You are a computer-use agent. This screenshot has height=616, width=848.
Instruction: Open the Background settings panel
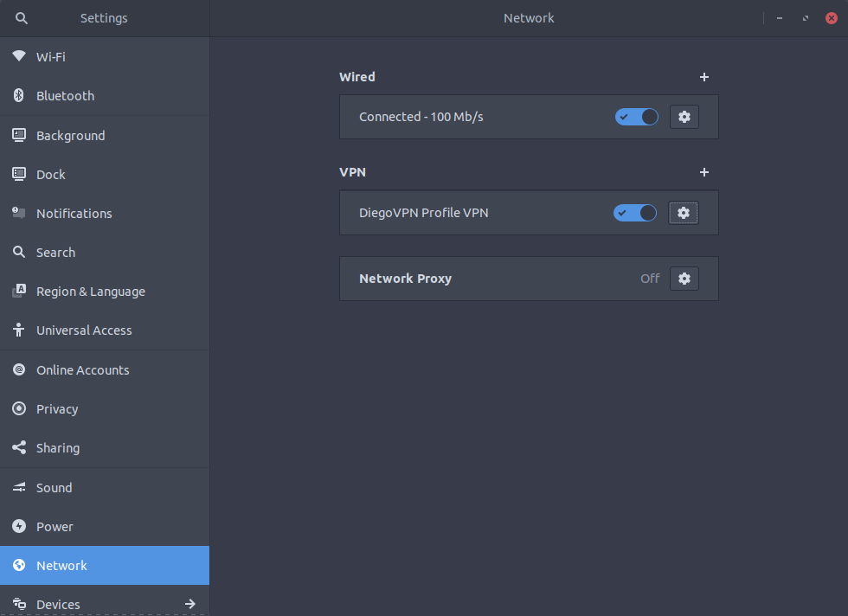[x=70, y=136]
